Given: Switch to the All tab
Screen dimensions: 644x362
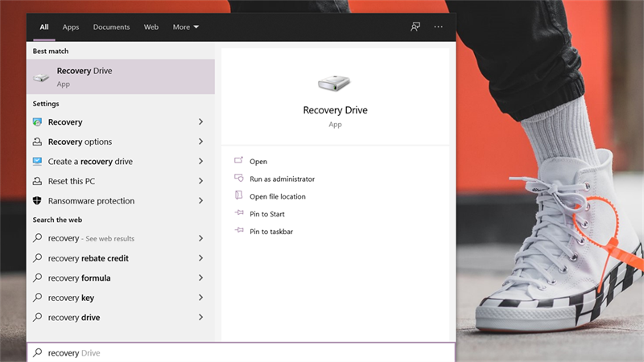Looking at the screenshot, I should (44, 27).
